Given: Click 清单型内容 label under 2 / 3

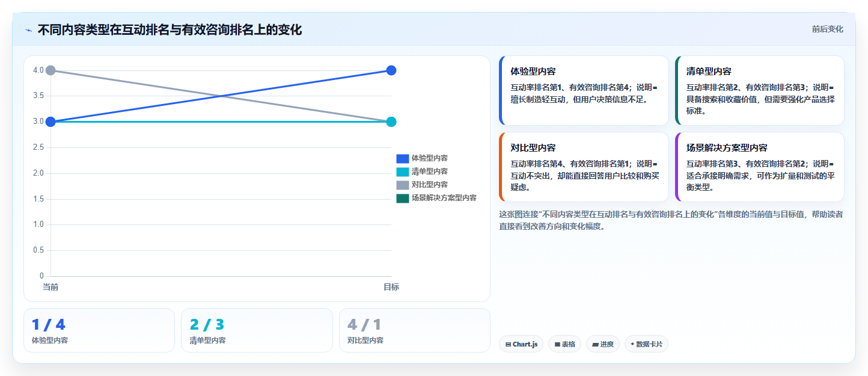Looking at the screenshot, I should click(x=208, y=341).
